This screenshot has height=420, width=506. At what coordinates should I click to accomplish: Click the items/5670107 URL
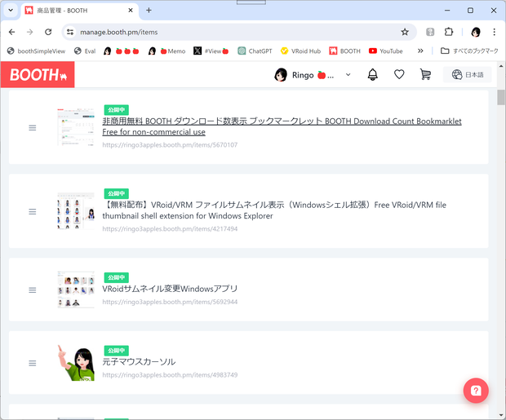pos(170,145)
